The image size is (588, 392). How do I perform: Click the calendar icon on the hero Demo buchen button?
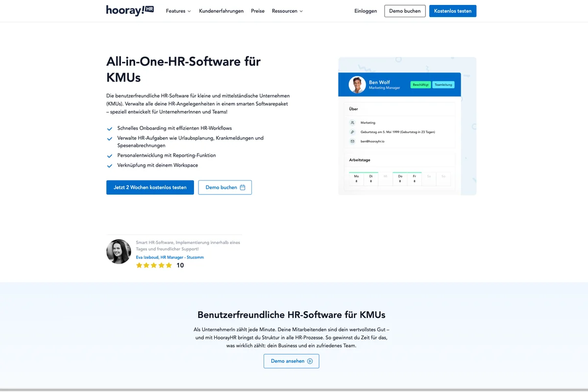point(243,187)
